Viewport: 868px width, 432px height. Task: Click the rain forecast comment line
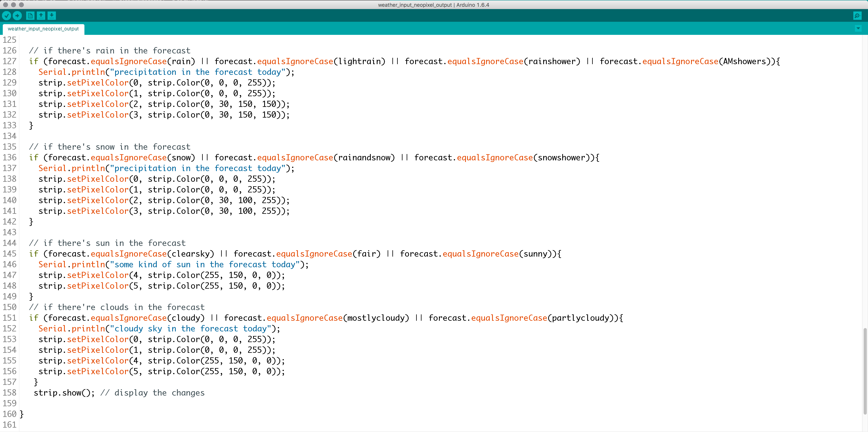pyautogui.click(x=110, y=50)
